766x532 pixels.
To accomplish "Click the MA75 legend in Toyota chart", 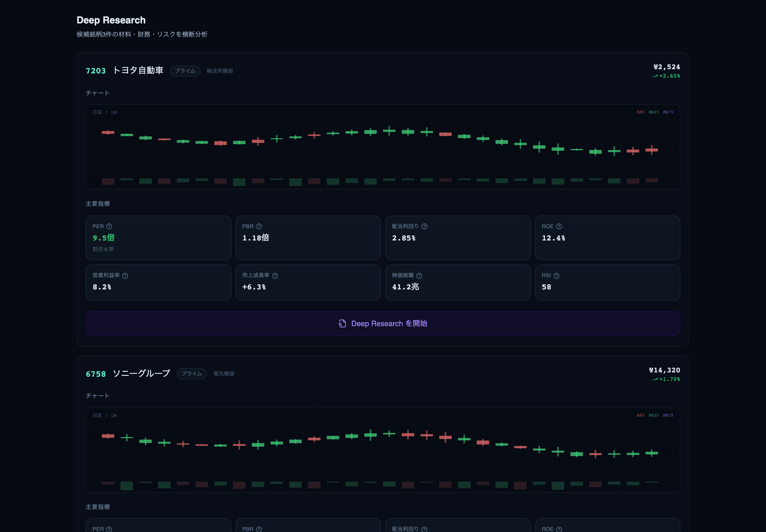I will 668,112.
